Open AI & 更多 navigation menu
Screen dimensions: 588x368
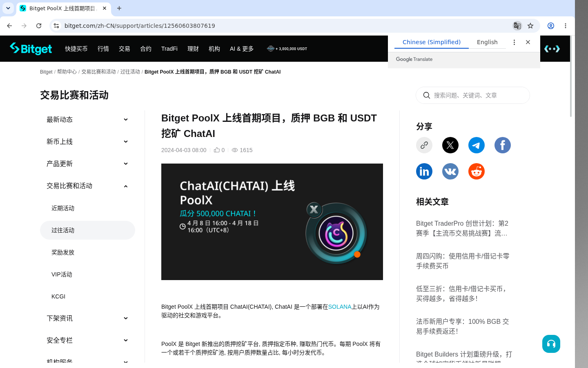pos(242,49)
